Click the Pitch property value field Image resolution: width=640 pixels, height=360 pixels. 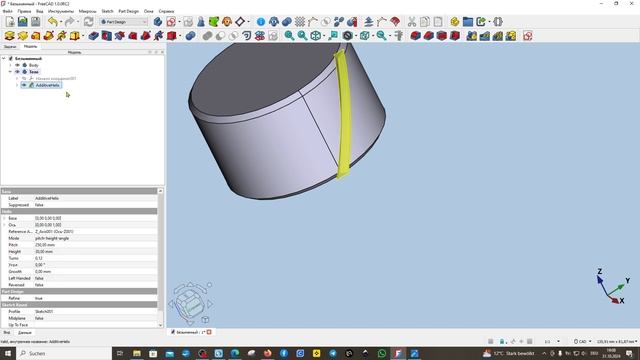point(96,245)
